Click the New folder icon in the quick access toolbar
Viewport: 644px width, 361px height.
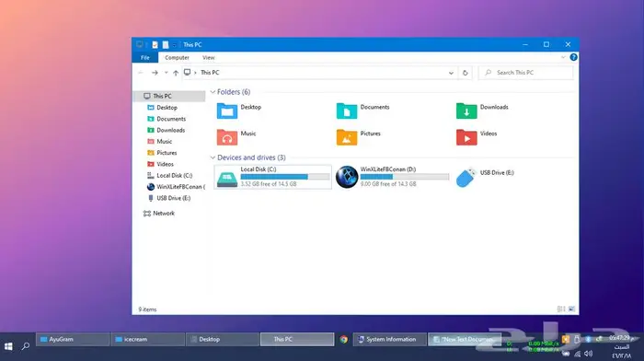(x=165, y=45)
